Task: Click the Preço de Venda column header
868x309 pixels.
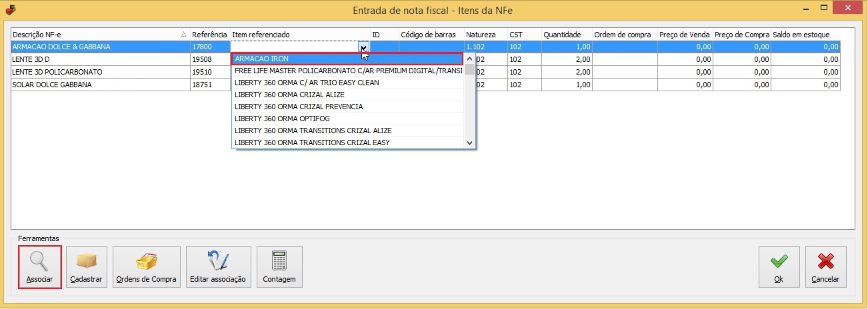Action: point(685,35)
